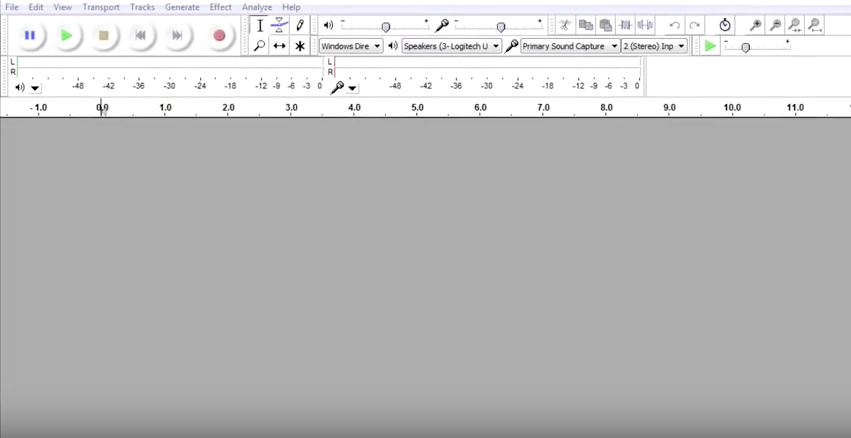This screenshot has width=851, height=438.
Task: Begin recording with the red Record button
Action: 219,35
